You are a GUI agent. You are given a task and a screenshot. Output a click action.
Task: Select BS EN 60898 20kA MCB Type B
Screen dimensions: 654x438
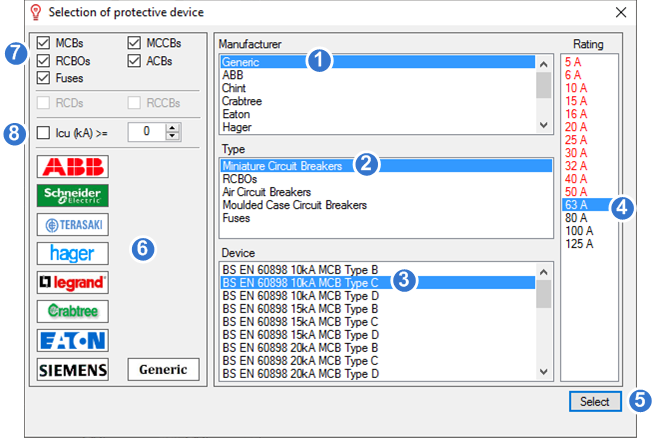378,347
